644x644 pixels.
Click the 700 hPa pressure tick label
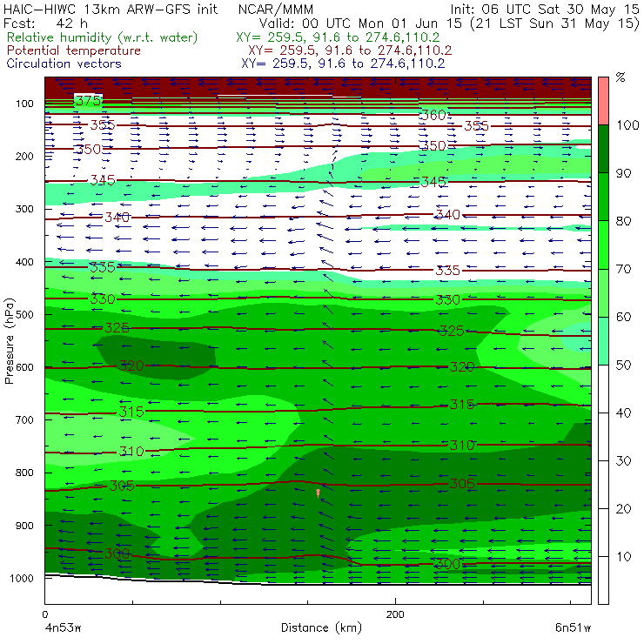(24, 420)
